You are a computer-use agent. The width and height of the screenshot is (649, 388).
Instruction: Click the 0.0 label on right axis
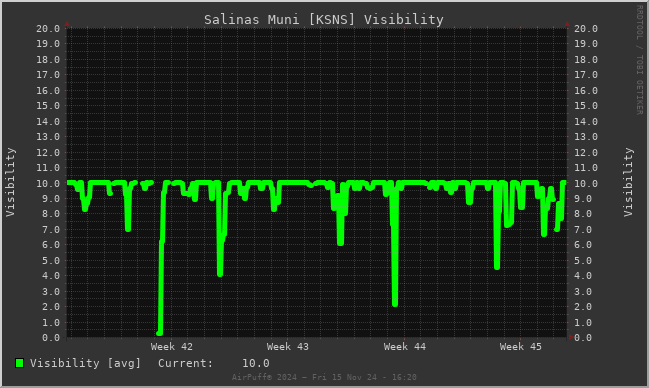click(x=588, y=338)
